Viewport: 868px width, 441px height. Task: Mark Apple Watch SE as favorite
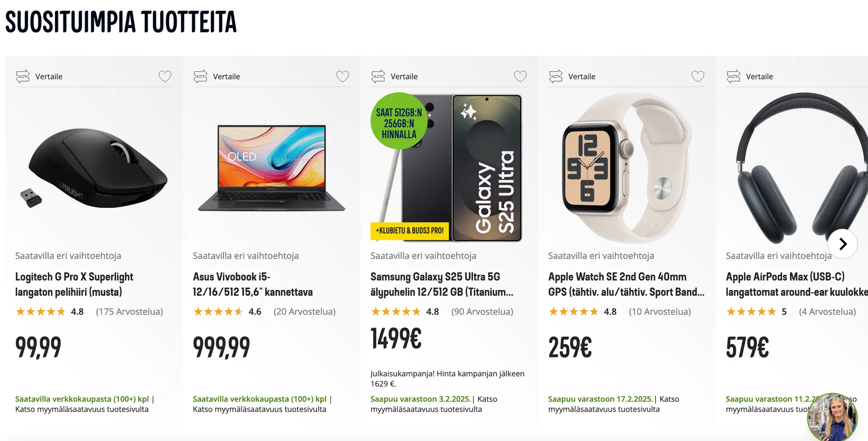click(x=698, y=76)
